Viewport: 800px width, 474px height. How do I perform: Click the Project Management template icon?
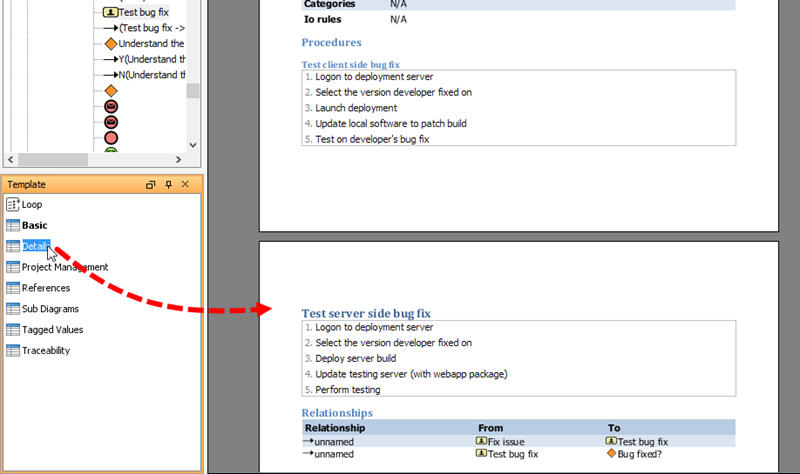[13, 267]
